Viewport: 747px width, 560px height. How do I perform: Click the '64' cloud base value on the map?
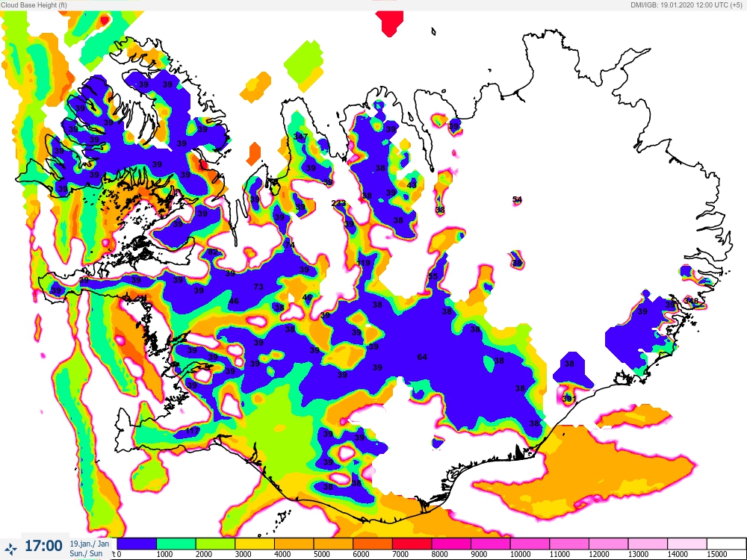(421, 357)
